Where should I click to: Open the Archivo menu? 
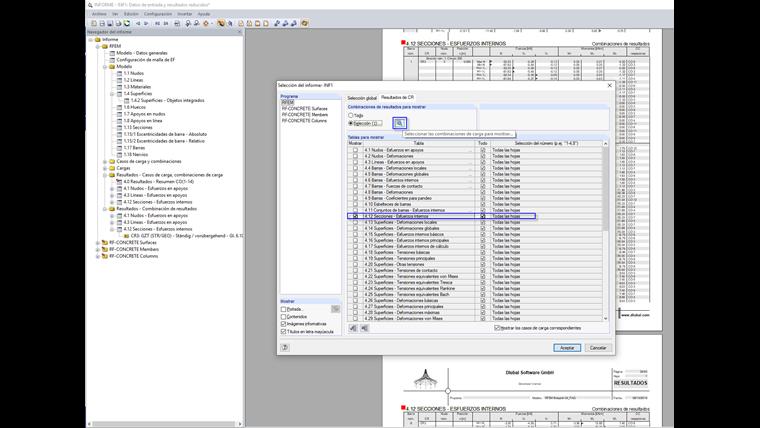point(99,14)
